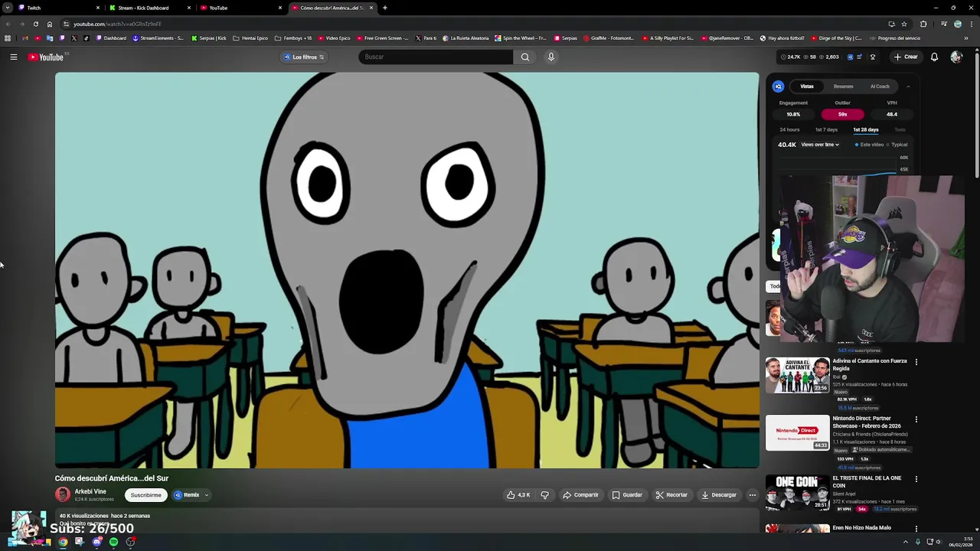Click the Compartir share button
This screenshot has height=551, width=980.
coord(580,495)
